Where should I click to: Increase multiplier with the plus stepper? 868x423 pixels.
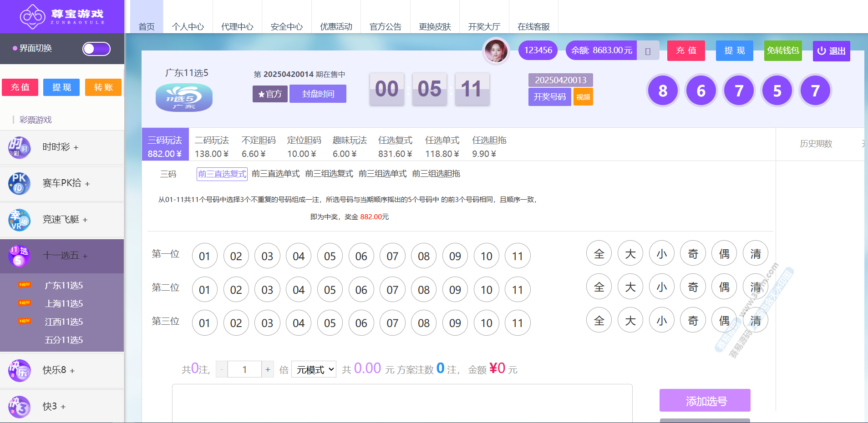pos(268,369)
